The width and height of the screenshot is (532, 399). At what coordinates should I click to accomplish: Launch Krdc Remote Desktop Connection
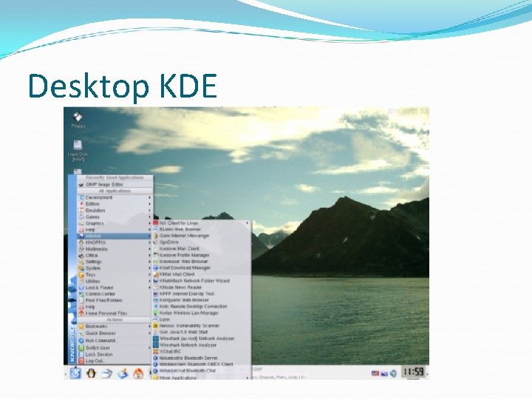pyautogui.click(x=202, y=307)
